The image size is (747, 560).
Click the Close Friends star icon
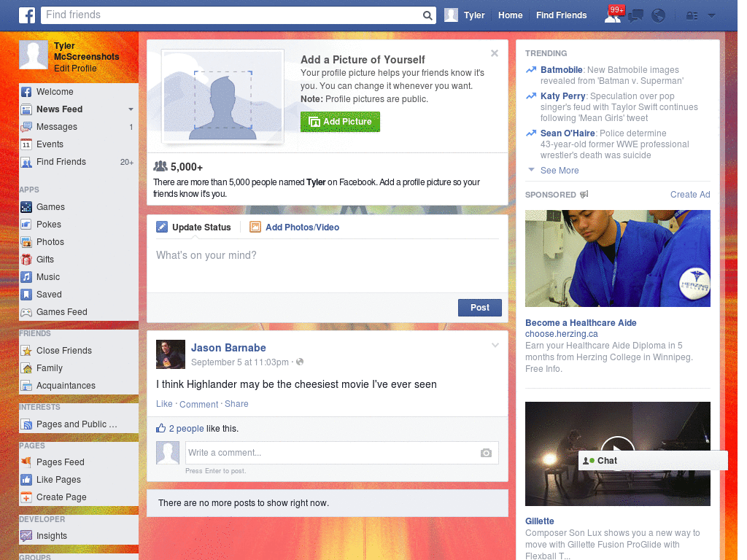[26, 351]
